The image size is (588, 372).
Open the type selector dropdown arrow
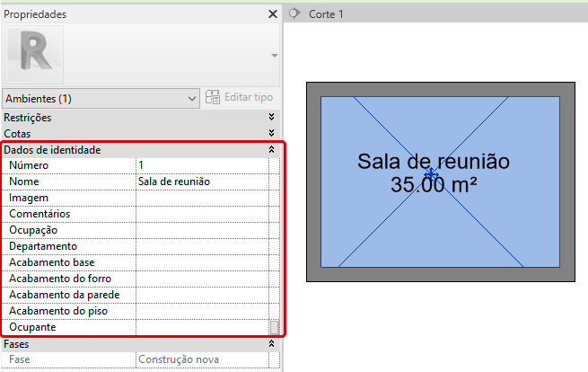[x=273, y=56]
